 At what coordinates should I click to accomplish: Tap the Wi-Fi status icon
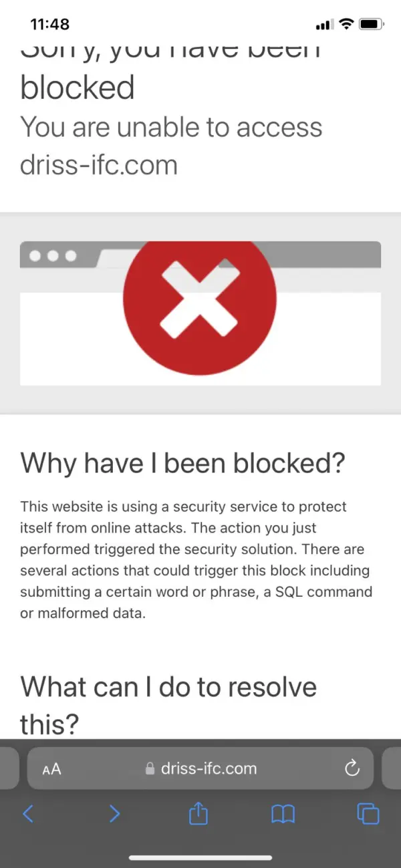pyautogui.click(x=346, y=24)
